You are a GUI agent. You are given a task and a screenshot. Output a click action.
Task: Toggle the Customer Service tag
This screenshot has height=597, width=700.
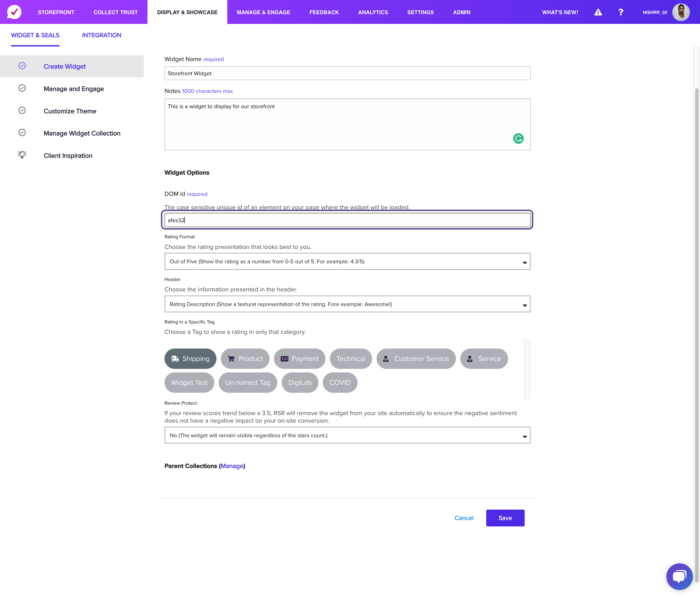point(416,359)
